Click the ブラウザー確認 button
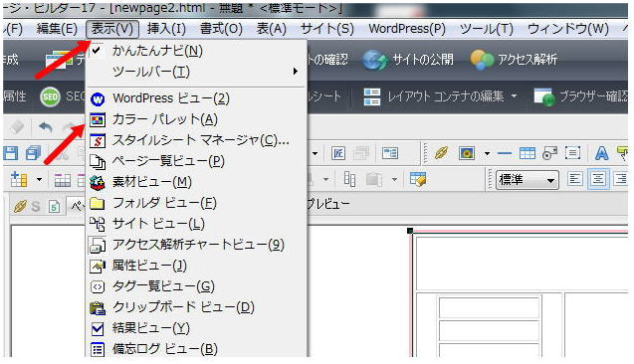This screenshot has width=634, height=364. pos(580,96)
